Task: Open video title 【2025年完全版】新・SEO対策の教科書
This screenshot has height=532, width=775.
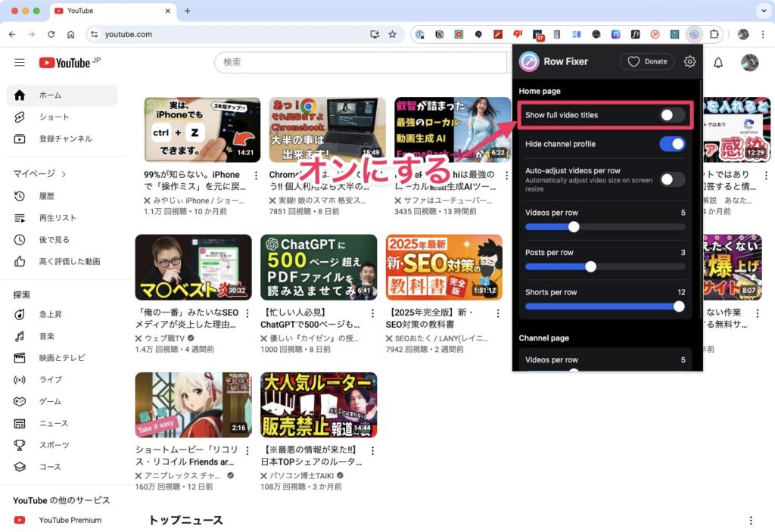Action: [x=429, y=319]
